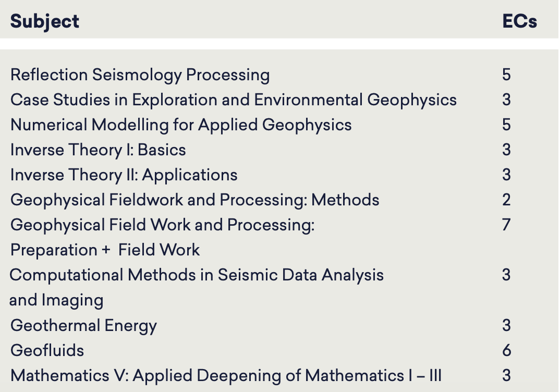Image resolution: width=560 pixels, height=392 pixels.
Task: Click Mathematics V: Applied Deepening of Mathematics
Action: click(226, 375)
